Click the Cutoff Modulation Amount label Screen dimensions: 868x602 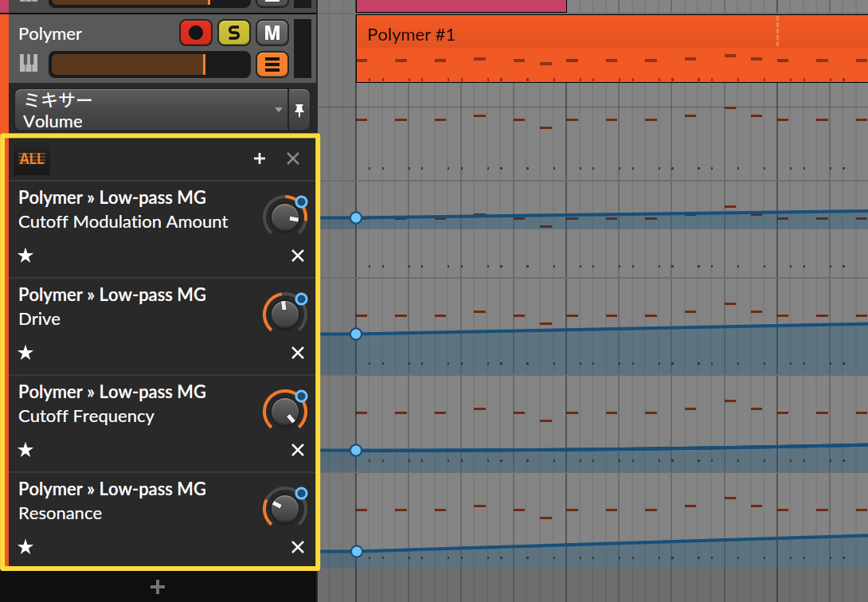coord(123,222)
